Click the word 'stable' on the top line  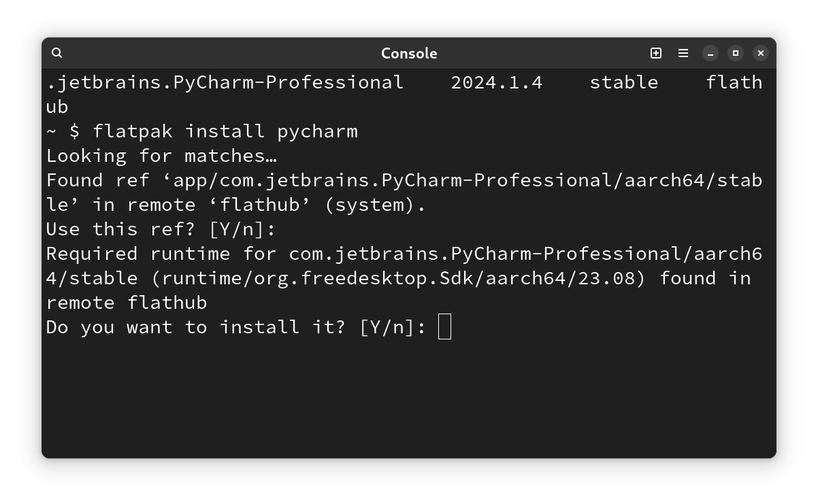[x=624, y=82]
